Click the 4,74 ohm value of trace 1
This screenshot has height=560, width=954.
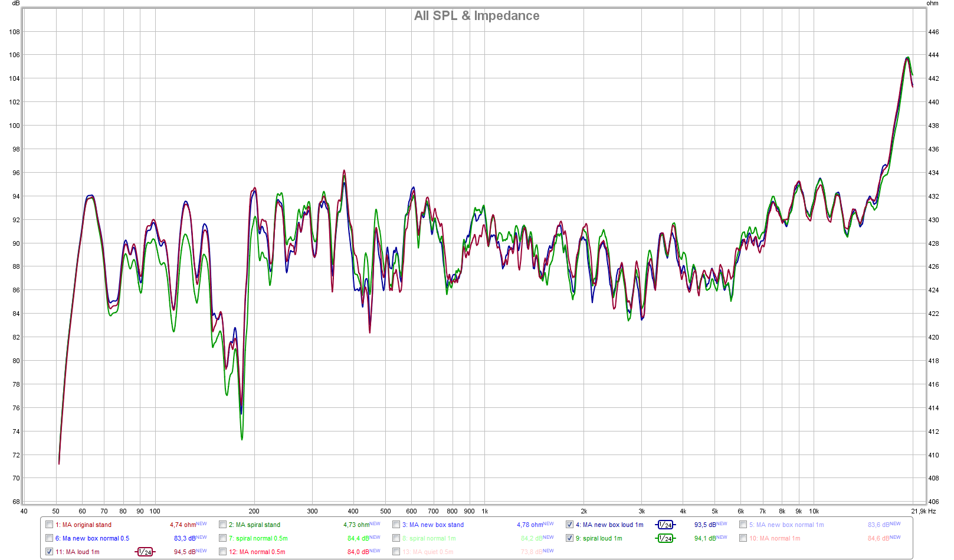(183, 525)
